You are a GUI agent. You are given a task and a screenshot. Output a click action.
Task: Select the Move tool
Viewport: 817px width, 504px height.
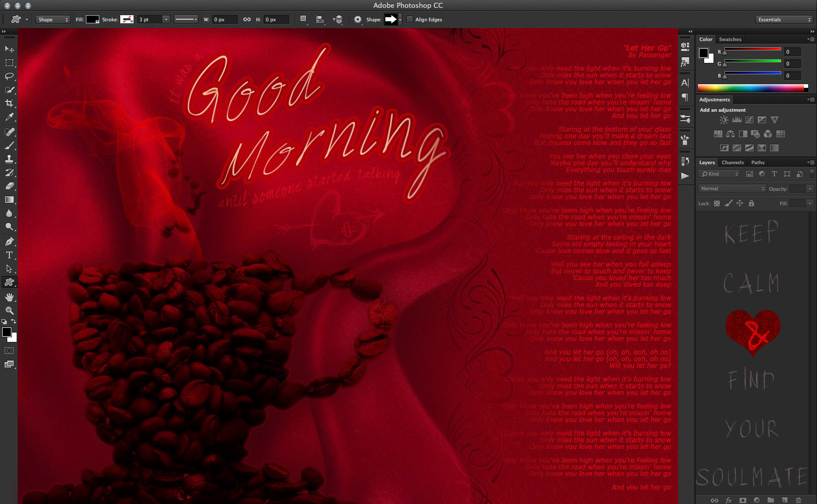9,49
